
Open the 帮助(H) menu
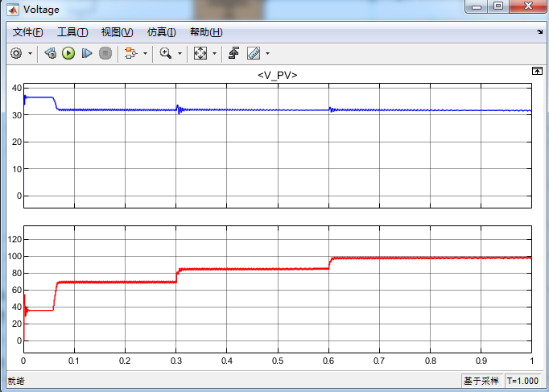pos(206,32)
